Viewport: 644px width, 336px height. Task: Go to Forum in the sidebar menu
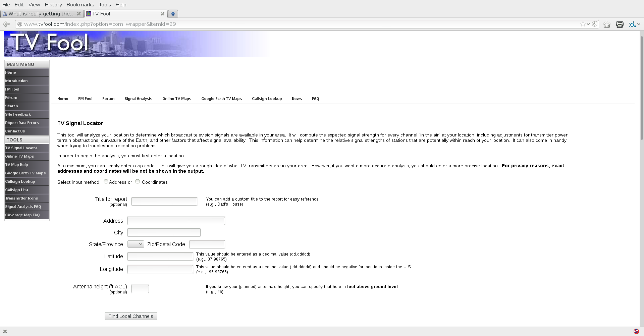[27, 98]
